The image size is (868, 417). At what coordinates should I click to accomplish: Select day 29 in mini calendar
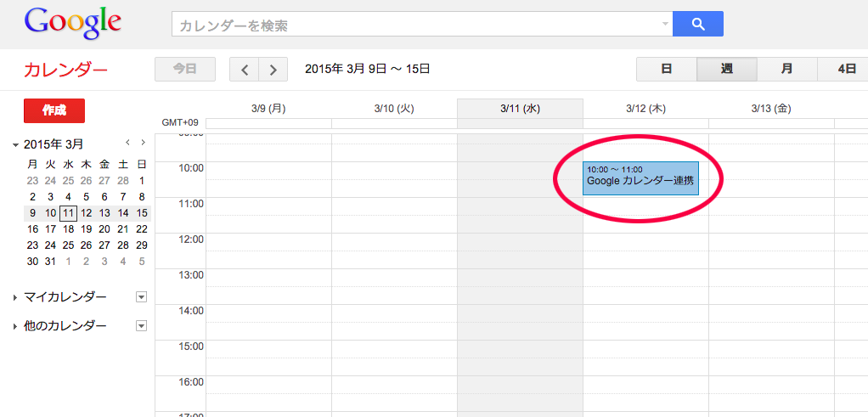[x=142, y=245]
